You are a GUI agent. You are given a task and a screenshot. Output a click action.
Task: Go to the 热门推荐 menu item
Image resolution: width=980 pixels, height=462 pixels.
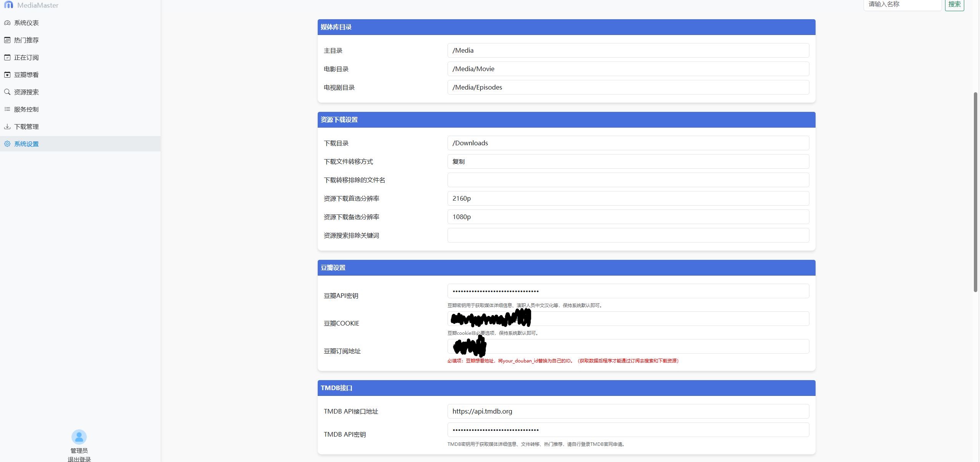click(x=26, y=40)
